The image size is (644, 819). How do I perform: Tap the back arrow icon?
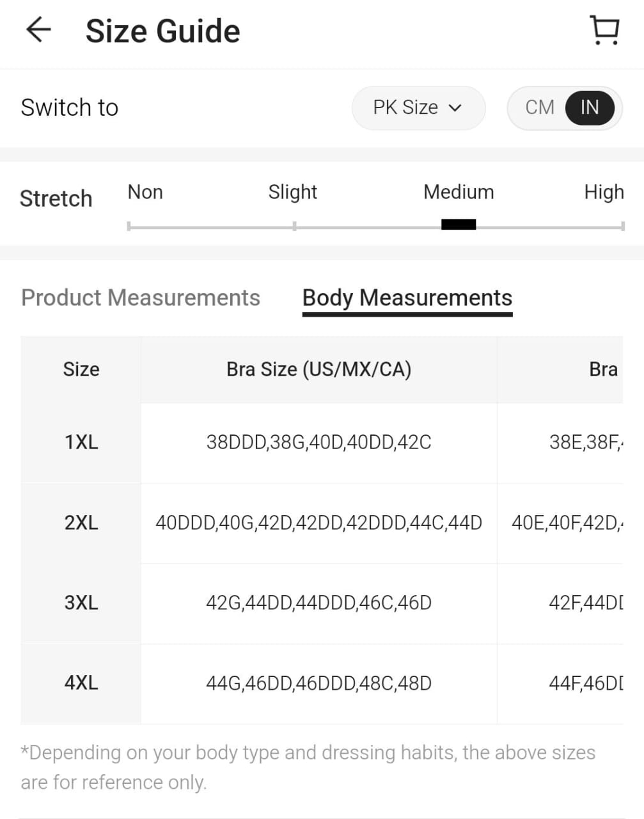(38, 30)
